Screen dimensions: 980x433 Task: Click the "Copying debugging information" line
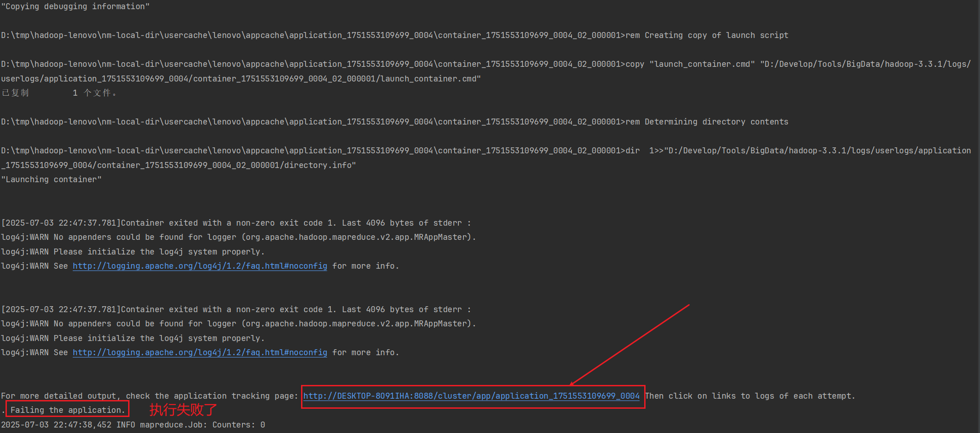[x=75, y=6]
